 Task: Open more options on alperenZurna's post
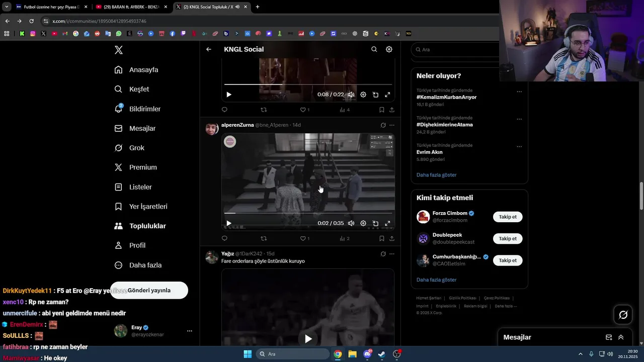(x=392, y=125)
